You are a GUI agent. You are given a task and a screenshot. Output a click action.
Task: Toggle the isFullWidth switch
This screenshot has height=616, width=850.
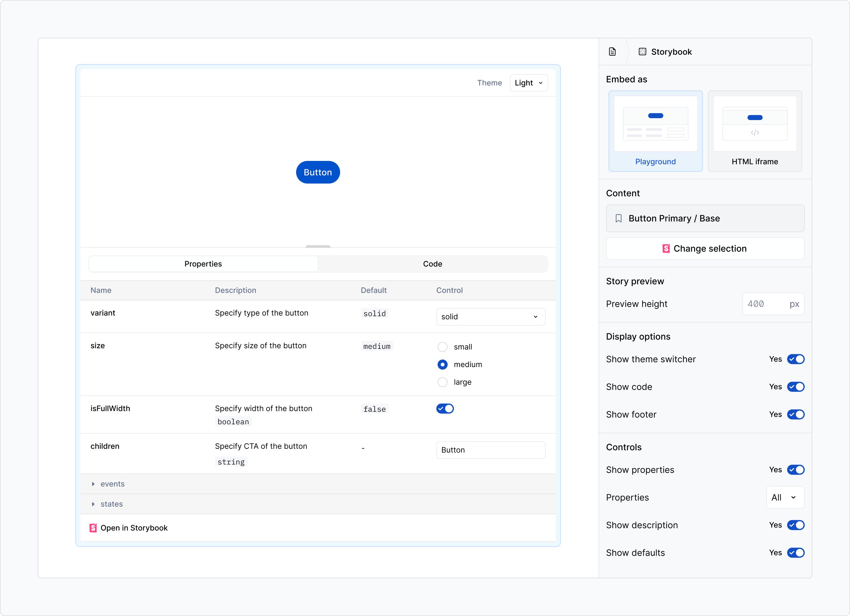pyautogui.click(x=445, y=409)
